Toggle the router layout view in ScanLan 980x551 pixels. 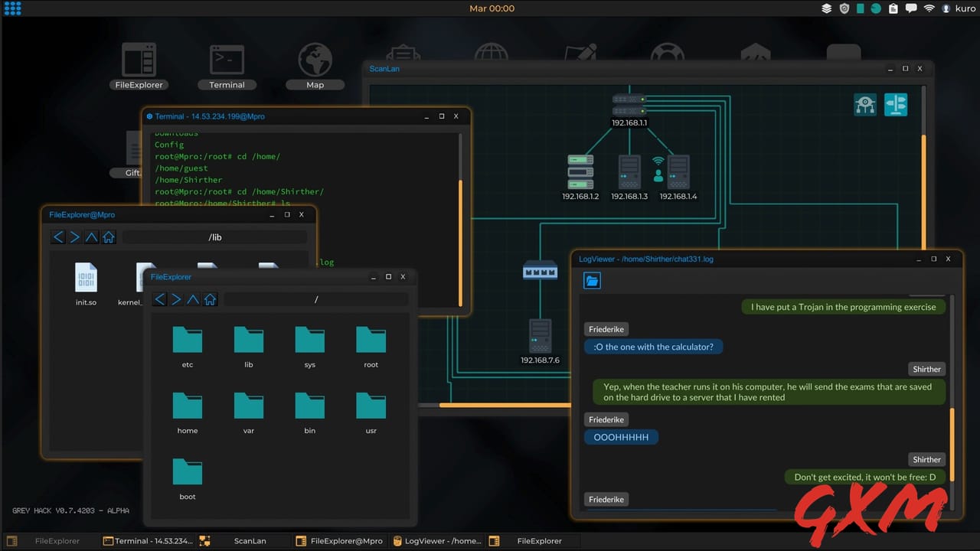point(895,105)
